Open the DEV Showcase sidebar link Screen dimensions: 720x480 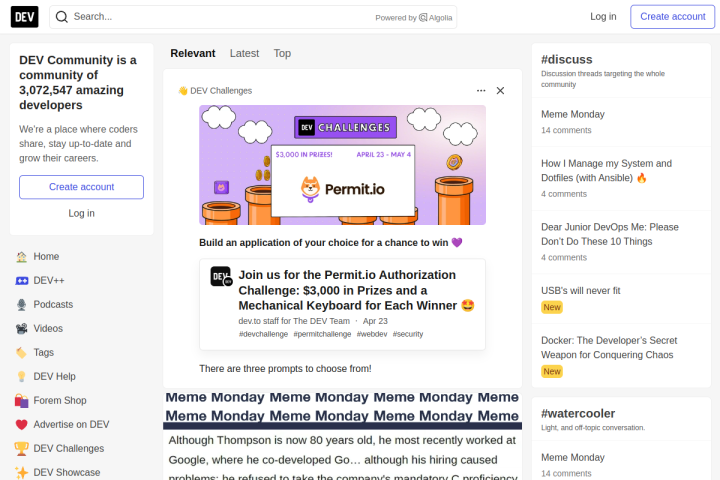(x=81, y=472)
